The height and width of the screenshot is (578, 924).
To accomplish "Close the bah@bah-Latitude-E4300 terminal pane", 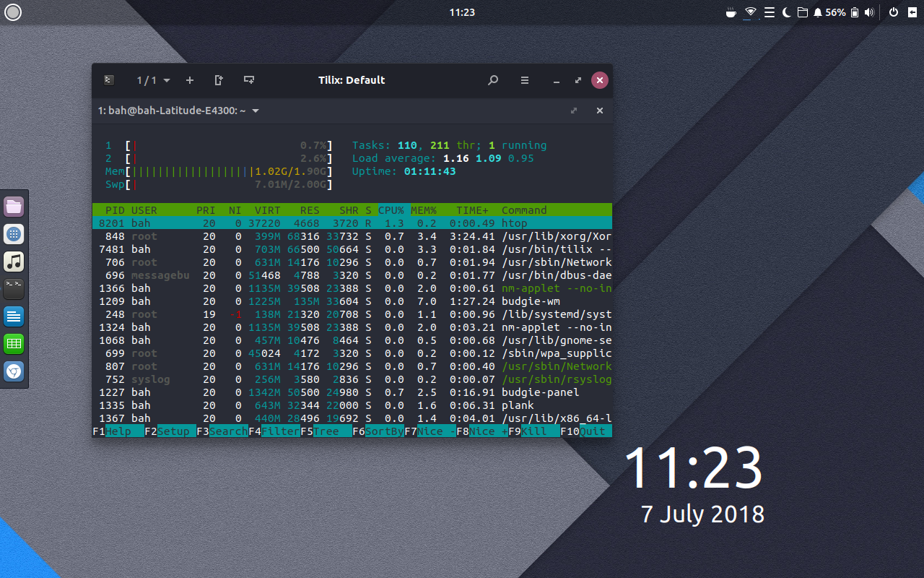I will pos(599,111).
